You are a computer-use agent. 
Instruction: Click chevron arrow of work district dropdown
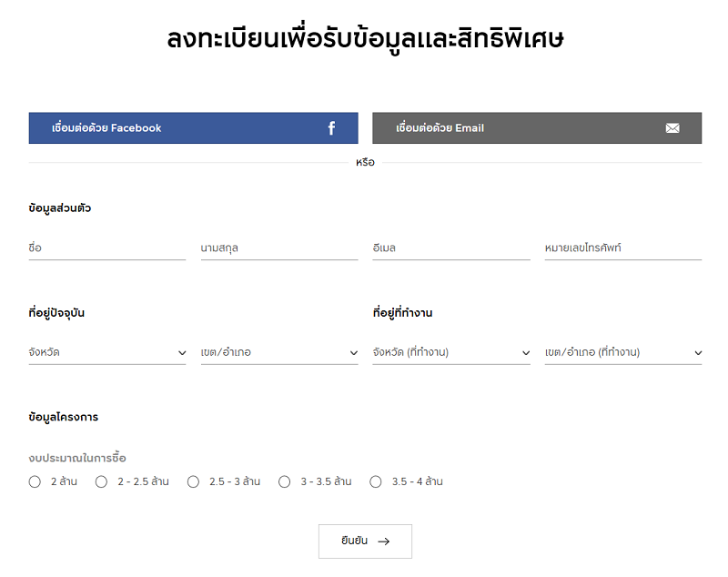coord(698,353)
